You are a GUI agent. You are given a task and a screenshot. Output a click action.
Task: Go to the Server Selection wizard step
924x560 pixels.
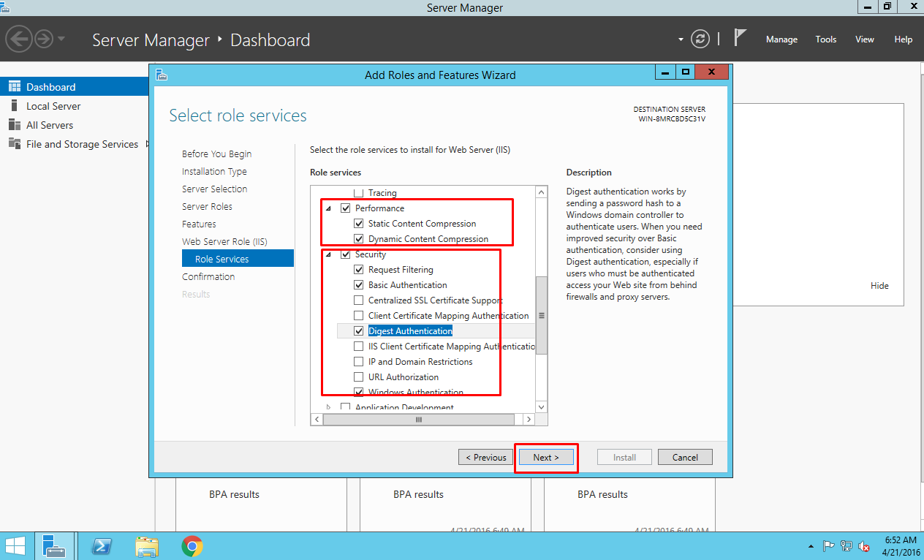coord(214,189)
